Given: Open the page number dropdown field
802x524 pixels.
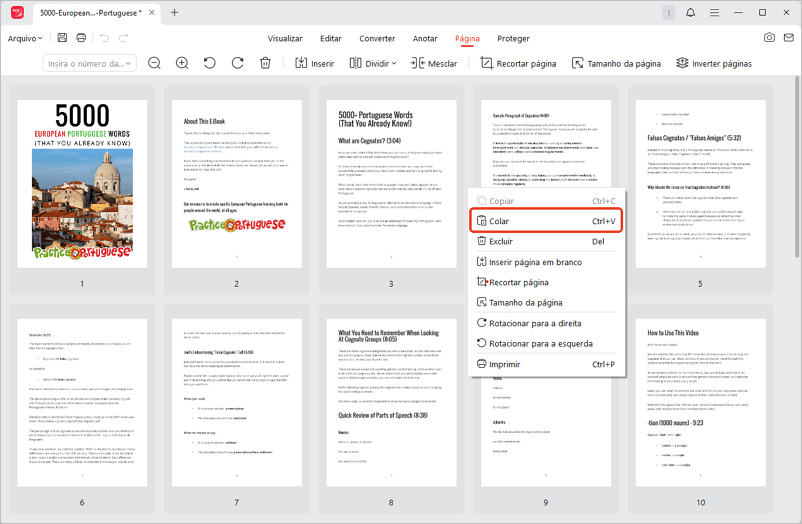Looking at the screenshot, I should point(90,63).
